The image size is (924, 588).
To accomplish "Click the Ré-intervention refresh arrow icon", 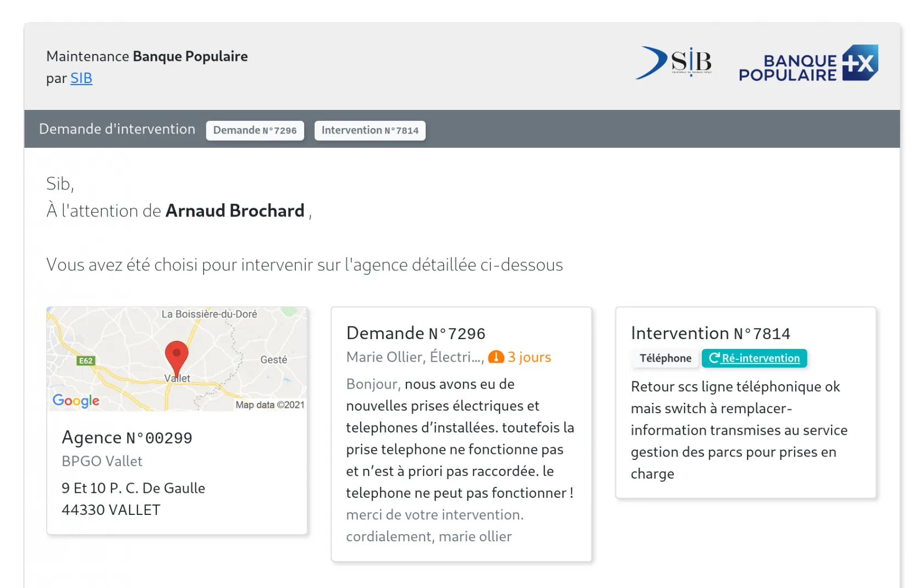I will [714, 358].
